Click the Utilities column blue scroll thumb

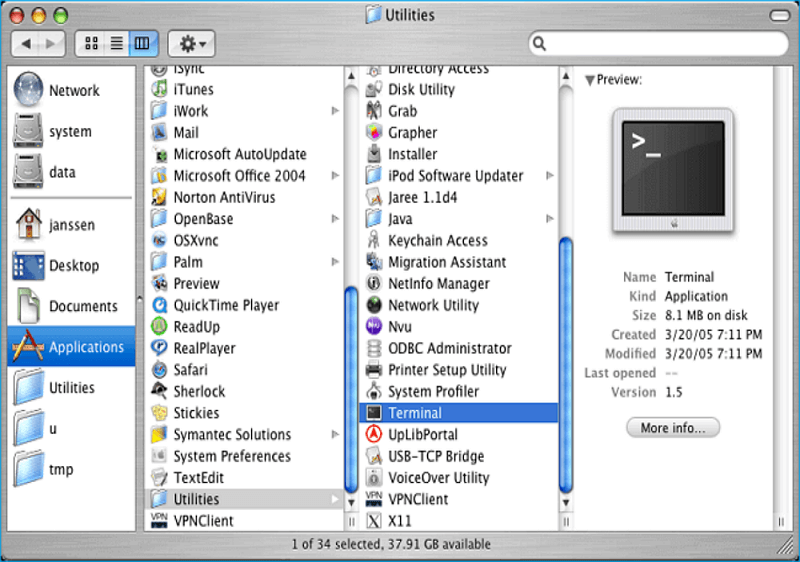(566, 365)
